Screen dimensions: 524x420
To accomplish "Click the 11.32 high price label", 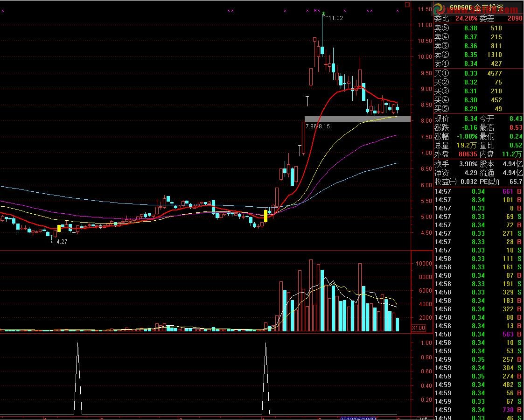I will (x=335, y=18).
